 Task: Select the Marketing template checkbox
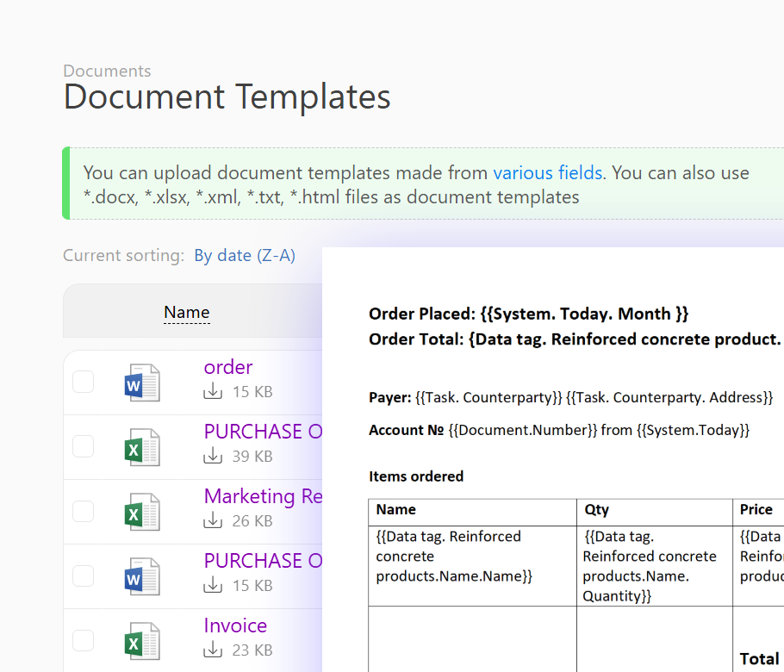click(x=83, y=511)
